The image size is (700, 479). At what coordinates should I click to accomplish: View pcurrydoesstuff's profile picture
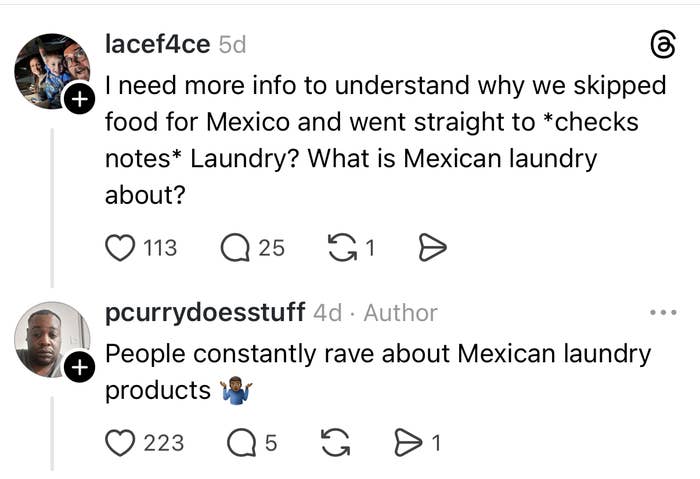pyautogui.click(x=50, y=338)
